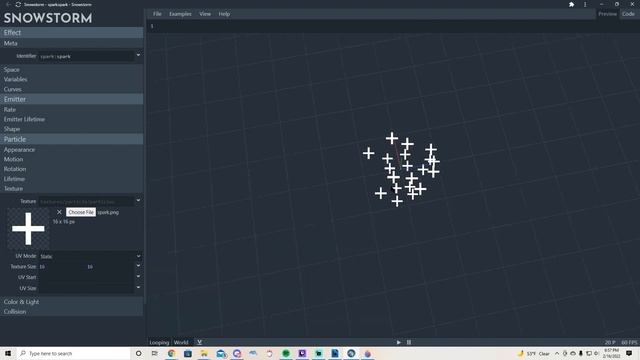
Task: Open Google Chrome from the taskbar
Action: 171,353
